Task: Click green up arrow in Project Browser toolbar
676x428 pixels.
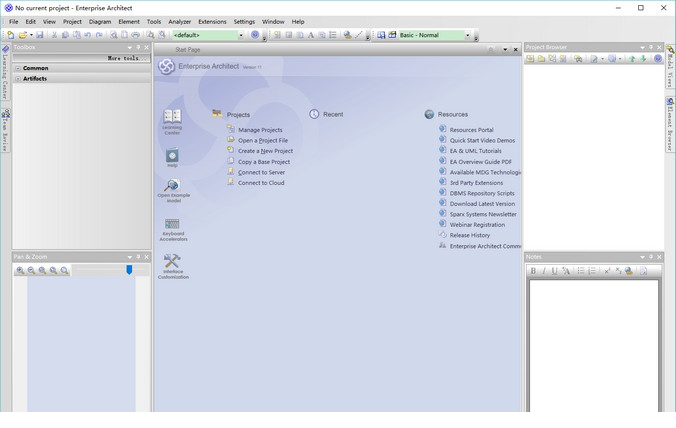Action: coord(632,59)
